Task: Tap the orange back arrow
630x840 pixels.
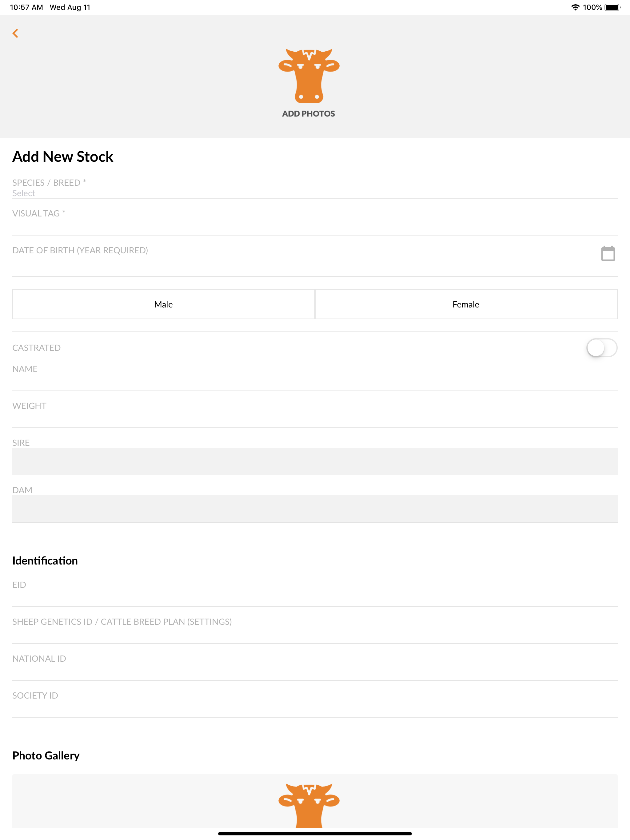Action: (x=16, y=34)
